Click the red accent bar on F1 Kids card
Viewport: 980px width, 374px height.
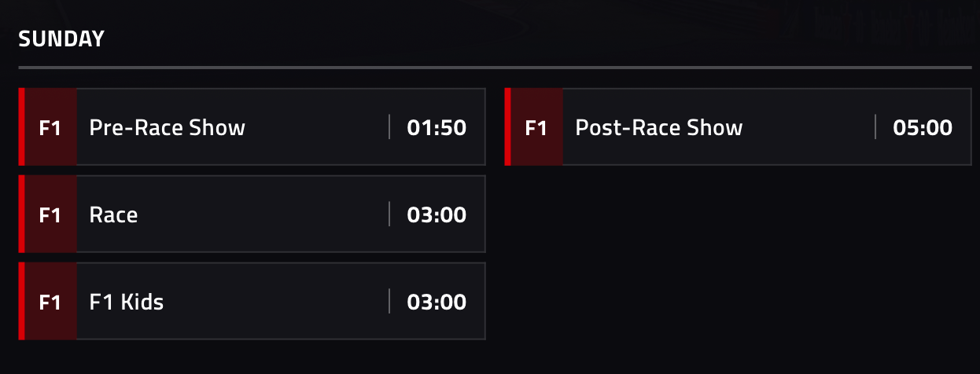pyautogui.click(x=22, y=302)
